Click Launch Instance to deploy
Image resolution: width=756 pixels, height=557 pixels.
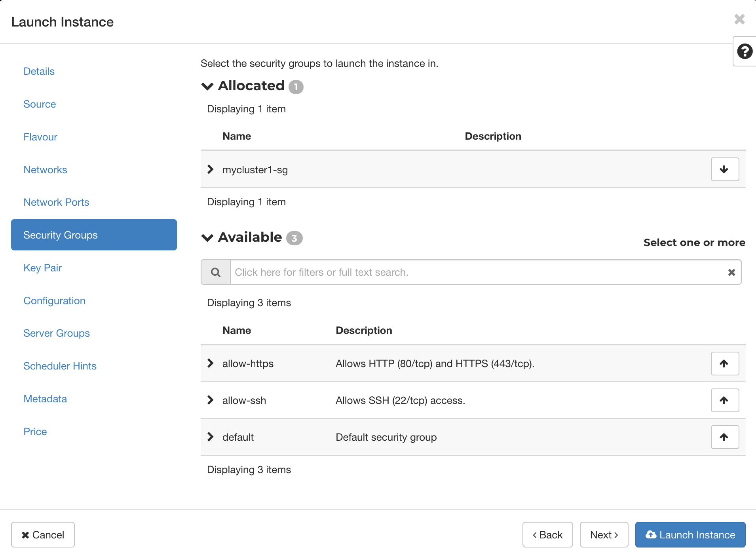coord(689,534)
